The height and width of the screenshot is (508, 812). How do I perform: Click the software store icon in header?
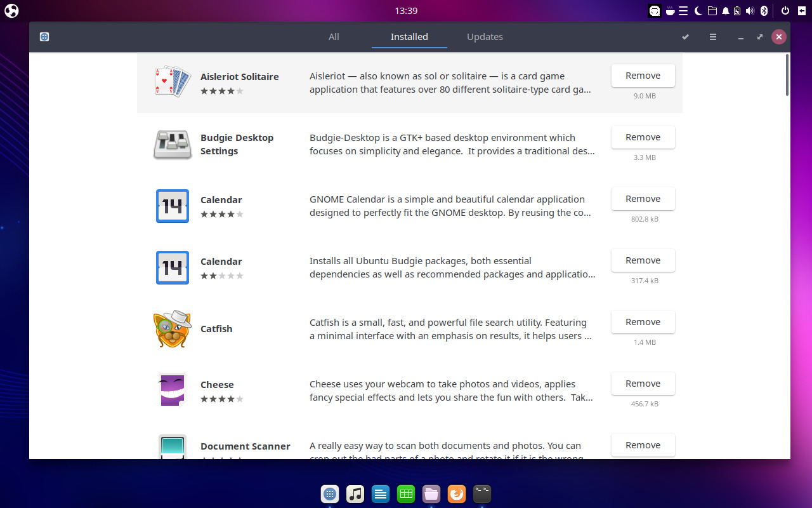(44, 37)
